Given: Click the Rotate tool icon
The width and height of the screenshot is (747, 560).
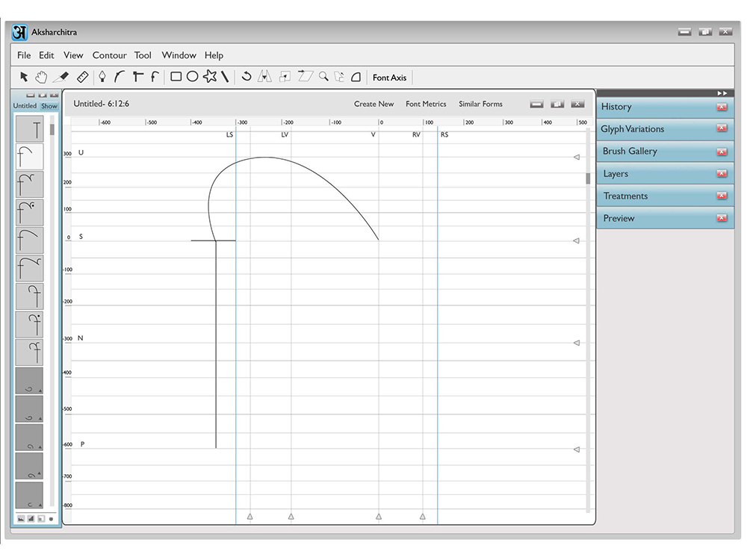Looking at the screenshot, I should (247, 76).
